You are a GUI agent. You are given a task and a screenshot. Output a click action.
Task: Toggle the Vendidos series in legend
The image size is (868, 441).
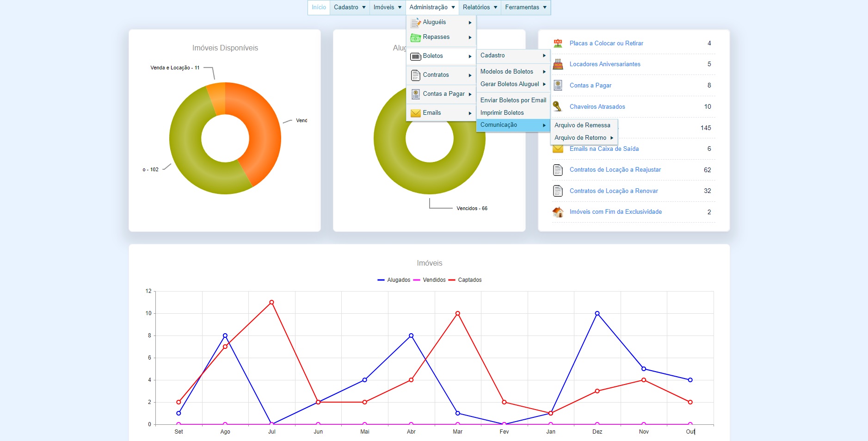click(x=429, y=280)
